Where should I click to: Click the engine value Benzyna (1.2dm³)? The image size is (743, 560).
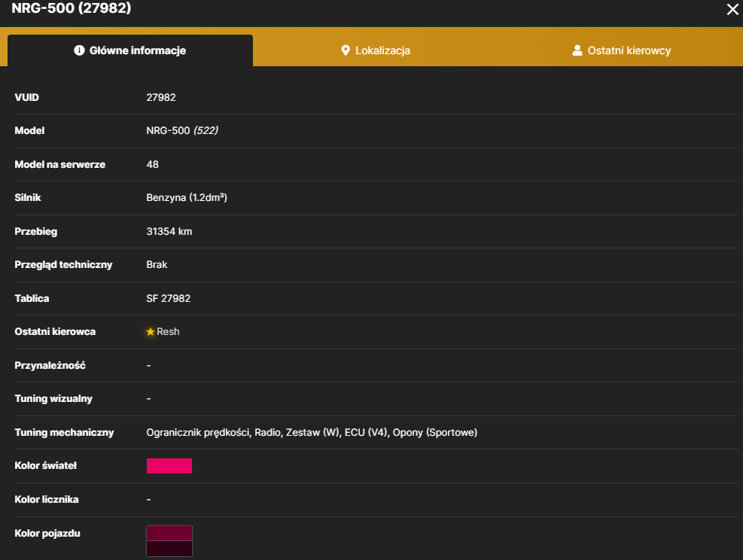point(187,197)
